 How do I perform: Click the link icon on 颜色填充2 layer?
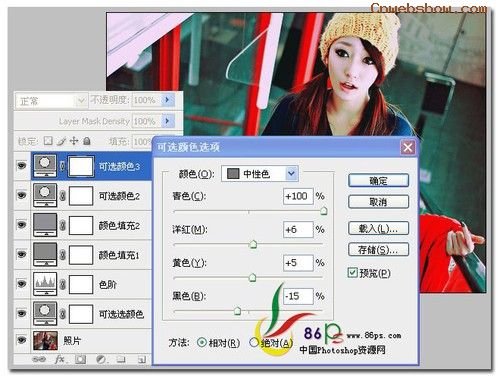(x=63, y=225)
